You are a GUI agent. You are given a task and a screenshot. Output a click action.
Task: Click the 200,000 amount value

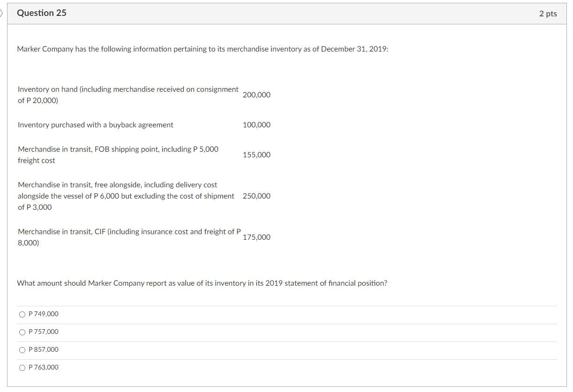pyautogui.click(x=256, y=95)
